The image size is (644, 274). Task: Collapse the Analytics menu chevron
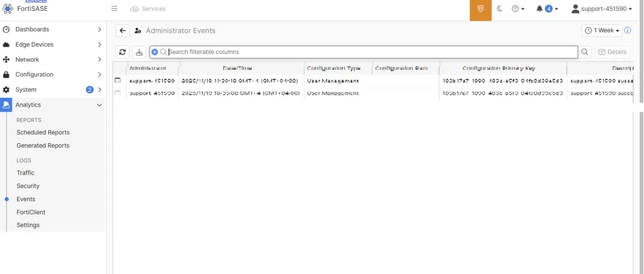[x=99, y=105]
